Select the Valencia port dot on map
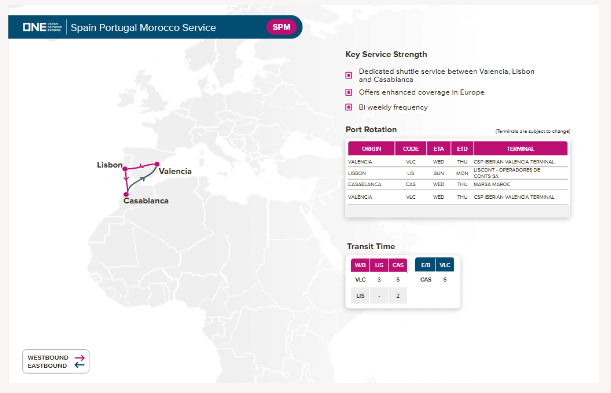The height and width of the screenshot is (393, 611). coord(157,164)
